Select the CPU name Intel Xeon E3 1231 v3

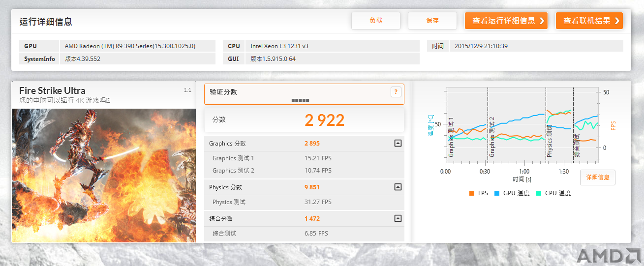coord(279,46)
